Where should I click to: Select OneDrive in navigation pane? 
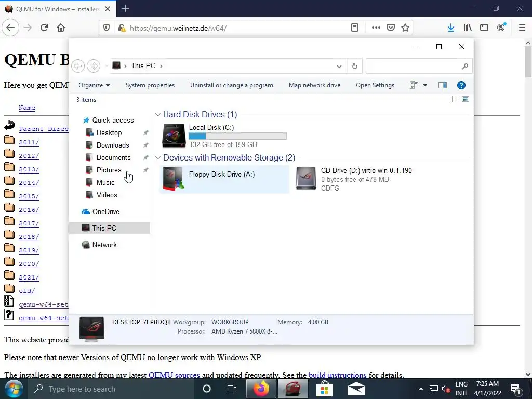pyautogui.click(x=105, y=212)
